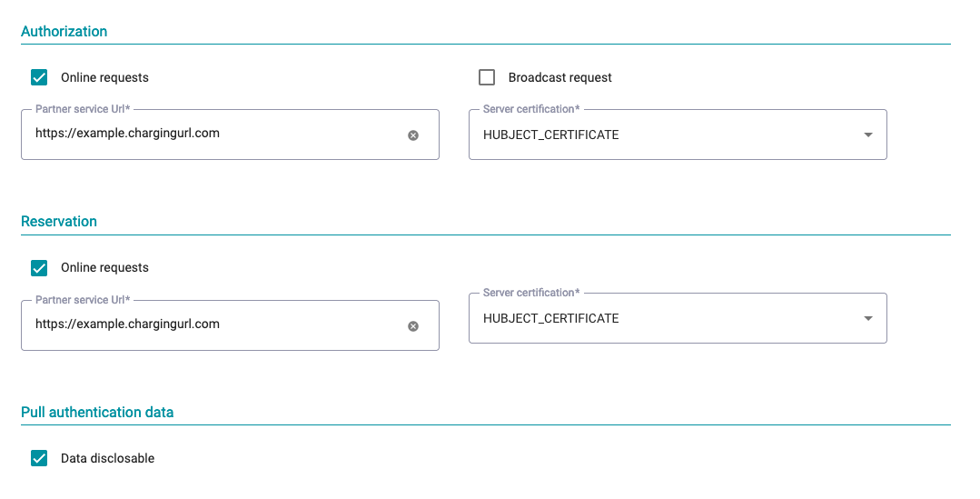
Task: Select the Authorization section heading
Action: 64,31
